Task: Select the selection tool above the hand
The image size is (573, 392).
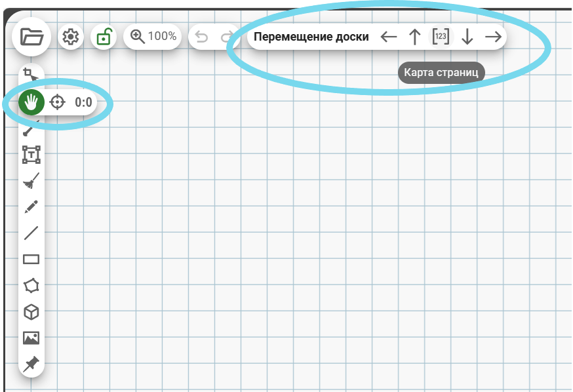Action: click(30, 74)
